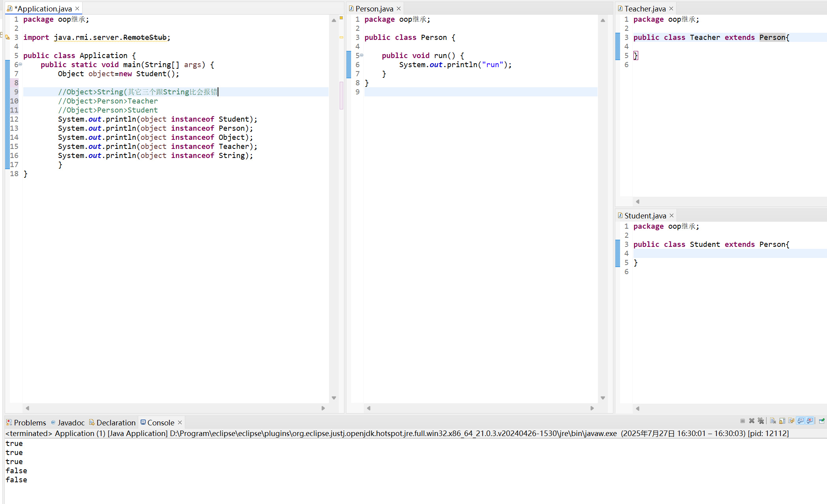This screenshot has height=504, width=827.
Task: Select the Student.java tab
Action: click(645, 216)
